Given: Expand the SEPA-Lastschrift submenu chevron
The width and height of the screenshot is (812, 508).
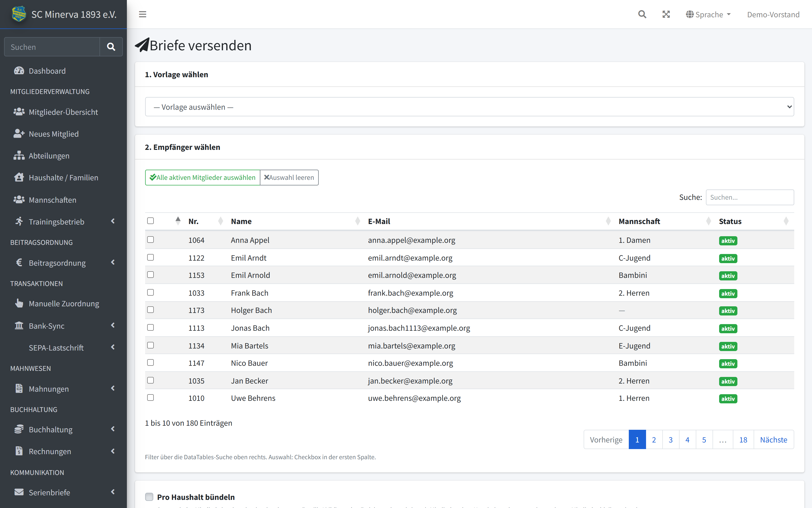Looking at the screenshot, I should coord(113,347).
